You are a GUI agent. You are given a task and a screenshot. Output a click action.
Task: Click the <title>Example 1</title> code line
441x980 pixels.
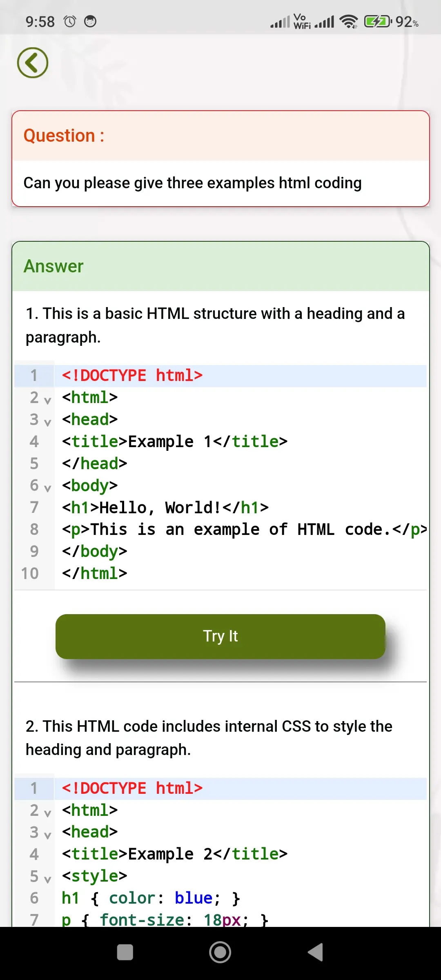(x=175, y=441)
